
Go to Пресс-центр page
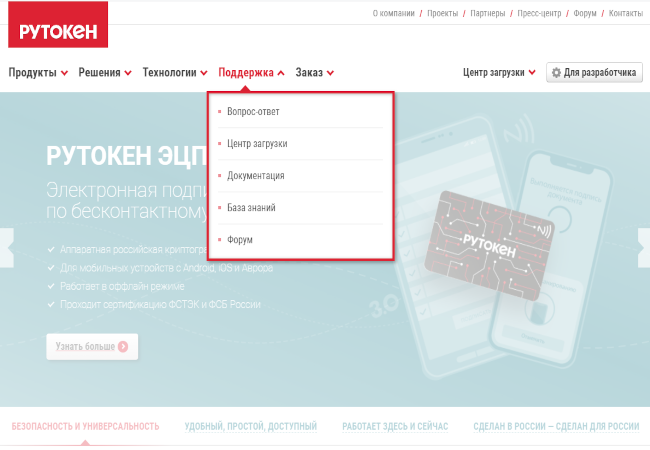[539, 13]
